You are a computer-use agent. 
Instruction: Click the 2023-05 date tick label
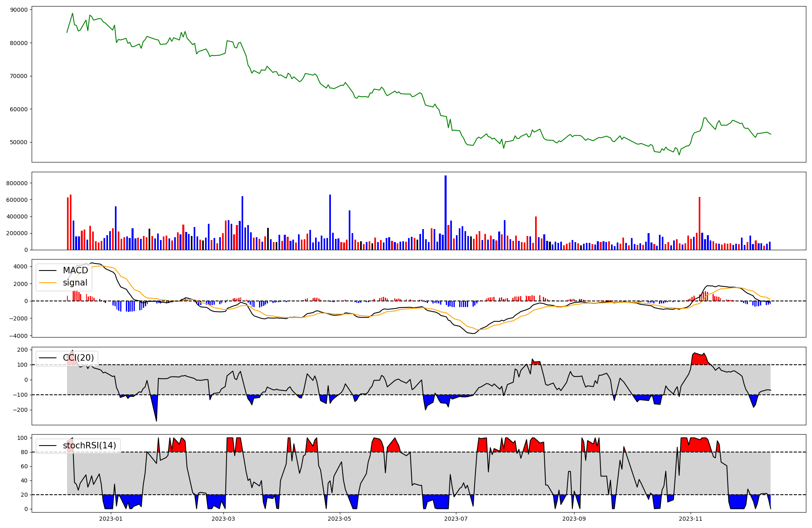click(x=339, y=519)
